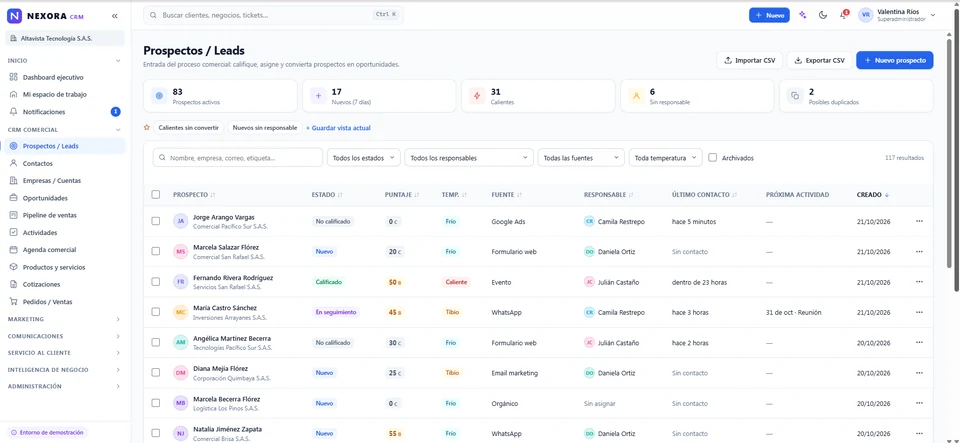Open Dashboard ejecutivo in sidebar
The height and width of the screenshot is (443, 960).
coord(64,78)
